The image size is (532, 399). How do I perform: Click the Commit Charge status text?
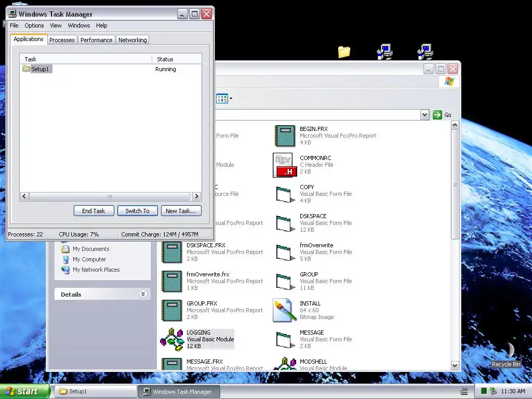(x=159, y=234)
